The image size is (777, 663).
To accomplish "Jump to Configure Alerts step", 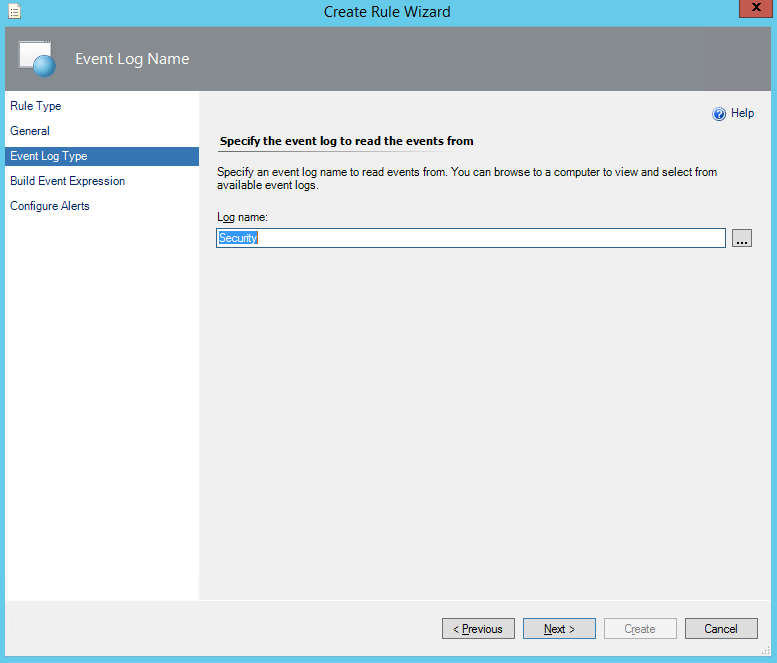I will click(x=50, y=206).
